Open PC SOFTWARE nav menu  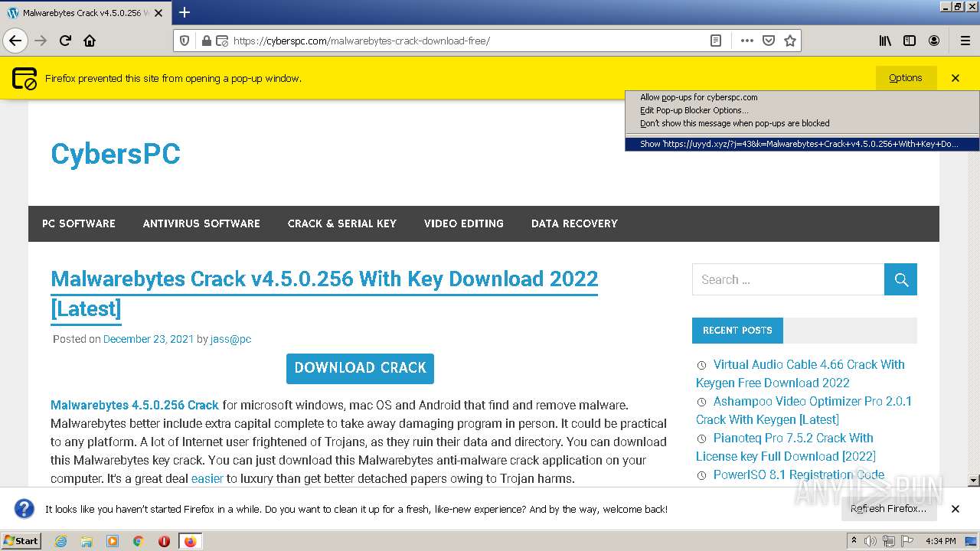click(79, 223)
